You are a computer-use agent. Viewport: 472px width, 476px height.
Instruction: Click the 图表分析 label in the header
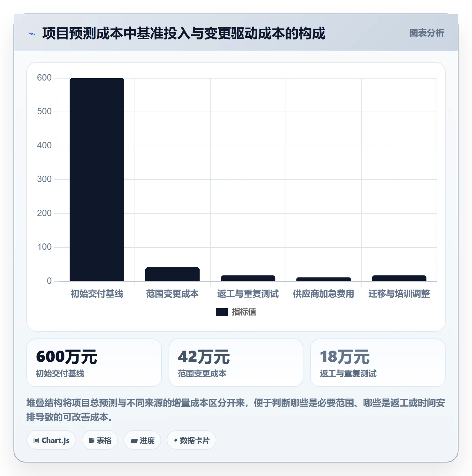click(426, 33)
